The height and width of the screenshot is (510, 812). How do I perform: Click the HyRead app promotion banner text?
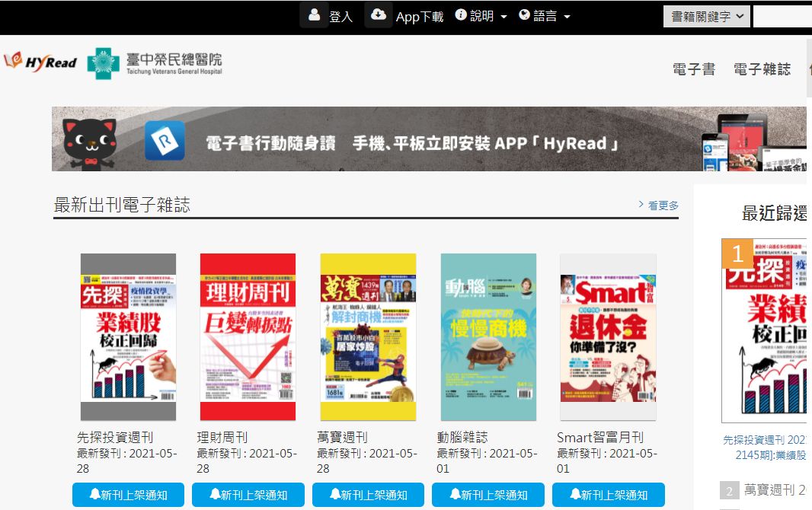(411, 143)
